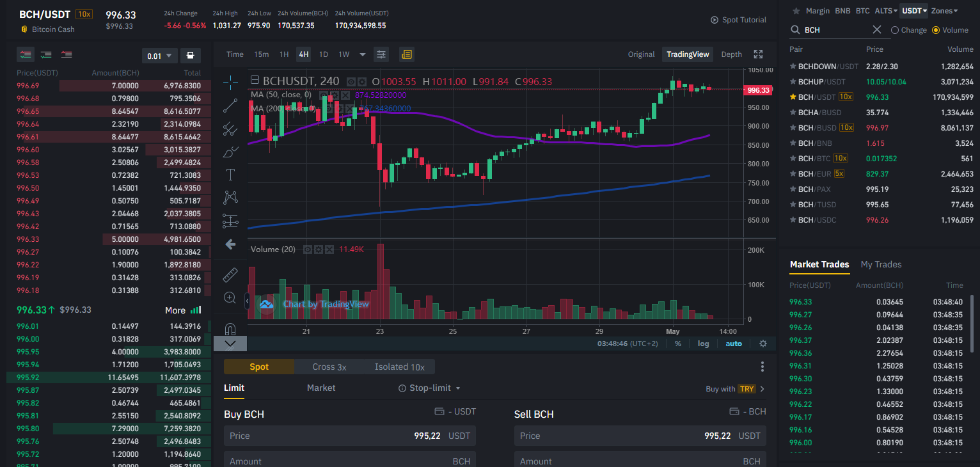Open the chart indicators settings icon
The image size is (980, 467).
[381, 54]
